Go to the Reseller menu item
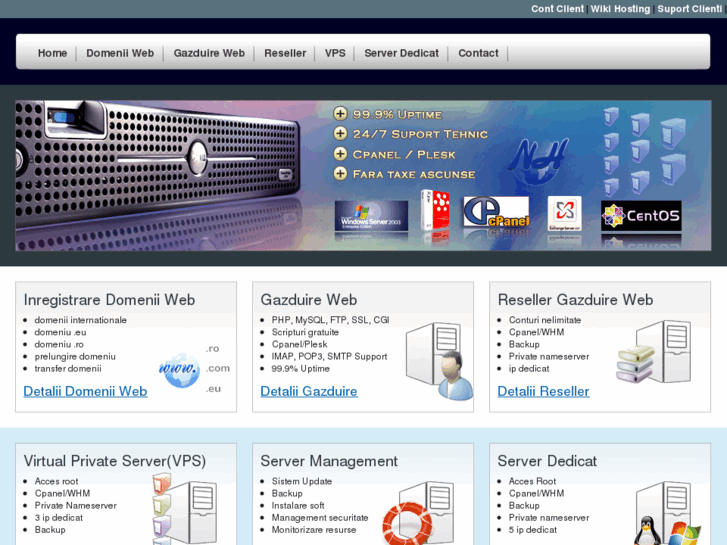The width and height of the screenshot is (727, 545). [x=285, y=53]
